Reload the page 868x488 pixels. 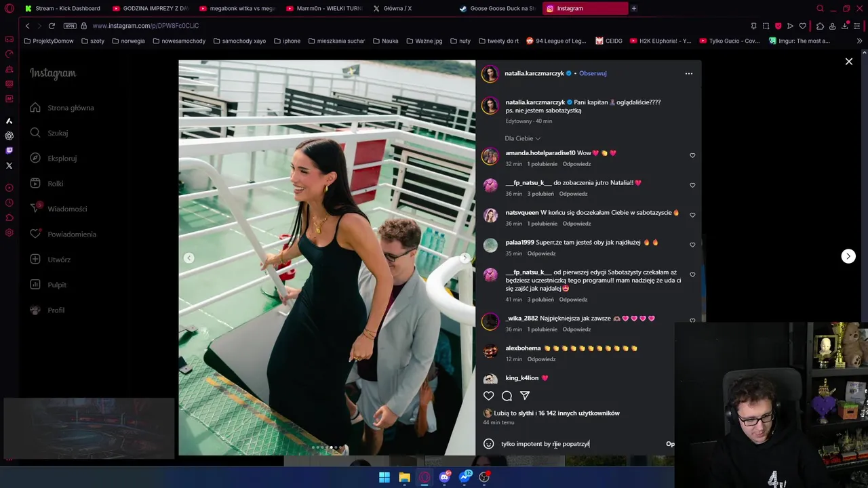[x=52, y=26]
